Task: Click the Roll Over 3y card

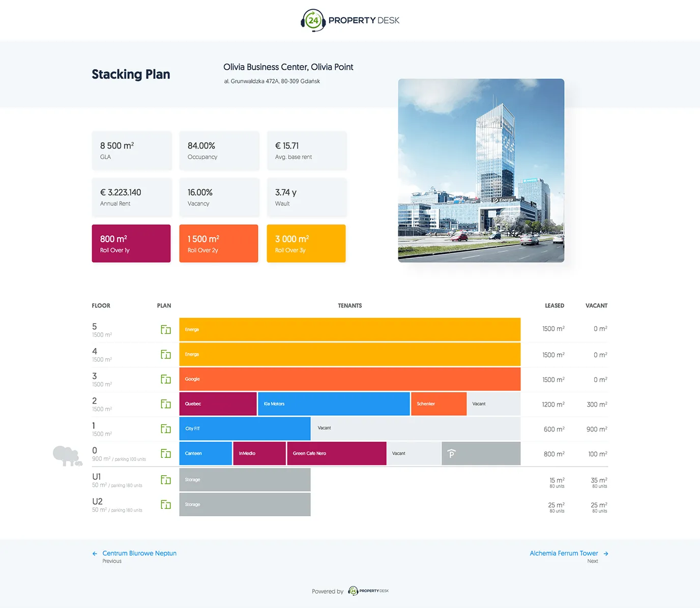Action: pos(306,244)
